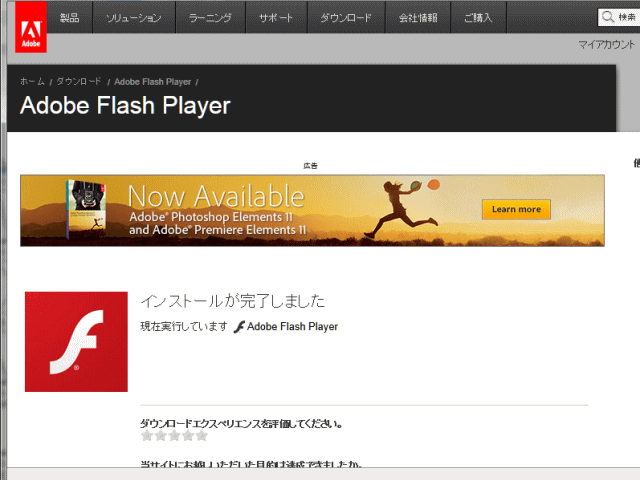Click the large red Flash Player logo
The image size is (640, 480).
(76, 342)
